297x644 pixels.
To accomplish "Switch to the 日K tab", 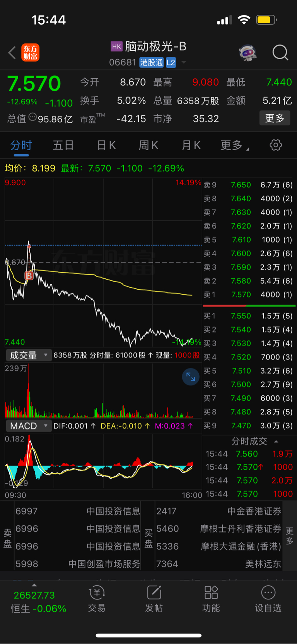I will pyautogui.click(x=106, y=146).
